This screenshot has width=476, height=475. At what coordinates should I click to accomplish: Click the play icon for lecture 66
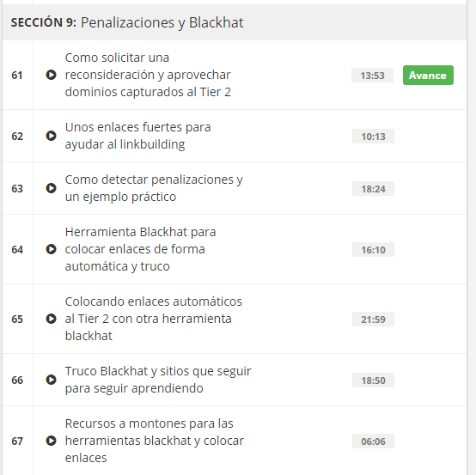(x=51, y=380)
